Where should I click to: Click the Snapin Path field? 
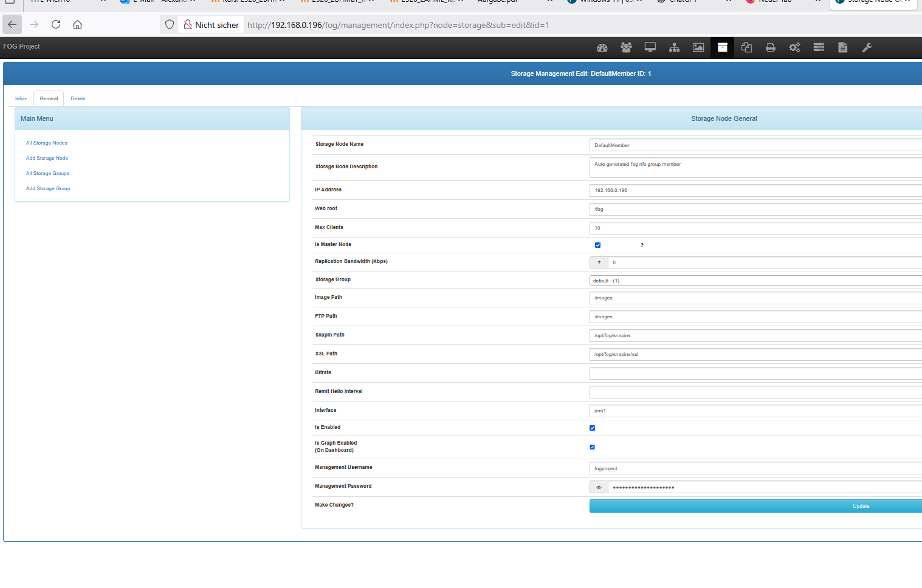(755, 335)
